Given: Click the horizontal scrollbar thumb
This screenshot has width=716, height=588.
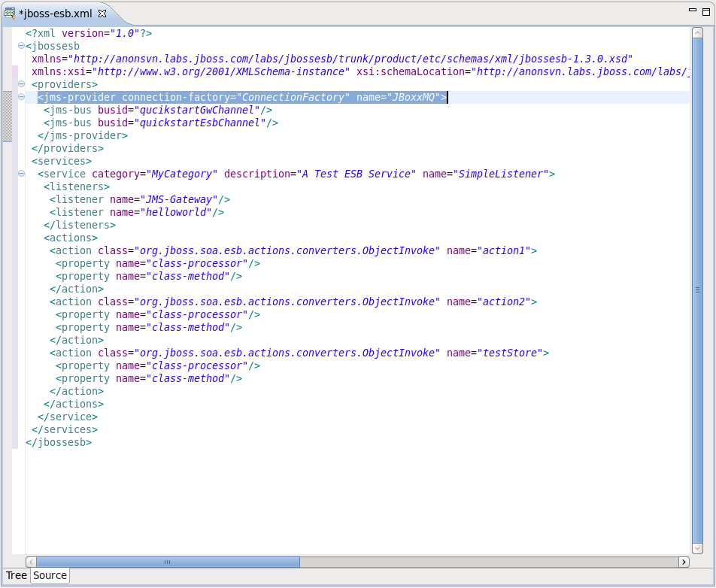Looking at the screenshot, I should [x=168, y=562].
